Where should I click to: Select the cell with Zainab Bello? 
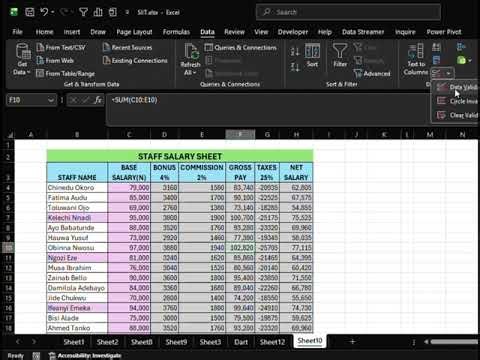coord(77,278)
